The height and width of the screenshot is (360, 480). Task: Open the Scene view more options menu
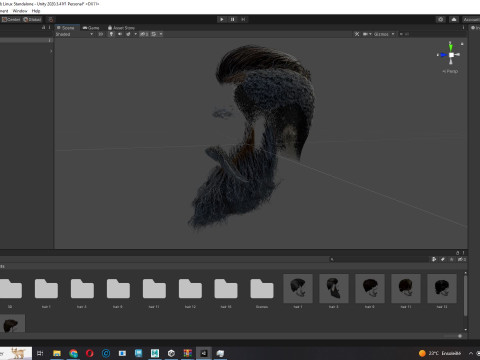(x=463, y=28)
